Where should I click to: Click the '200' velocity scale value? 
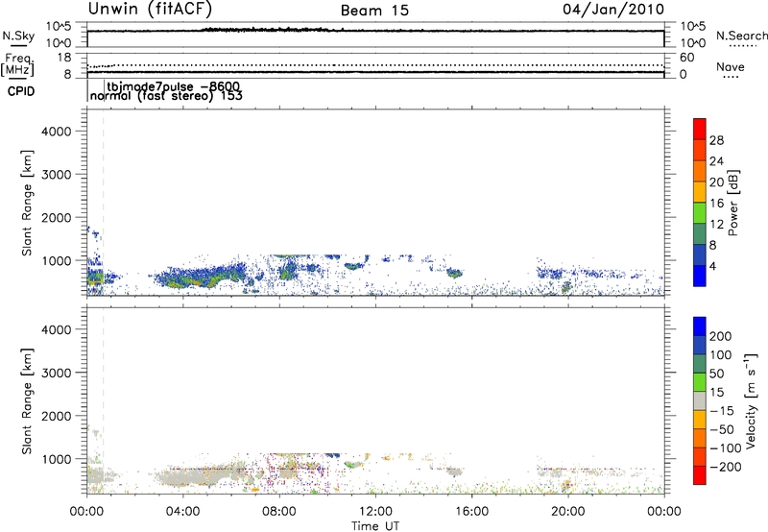pyautogui.click(x=721, y=336)
